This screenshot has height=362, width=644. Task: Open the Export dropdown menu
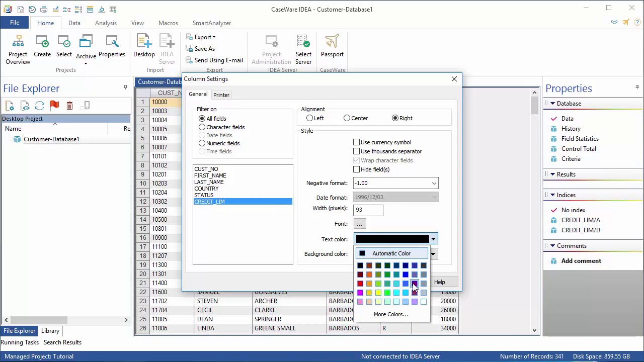click(x=201, y=37)
